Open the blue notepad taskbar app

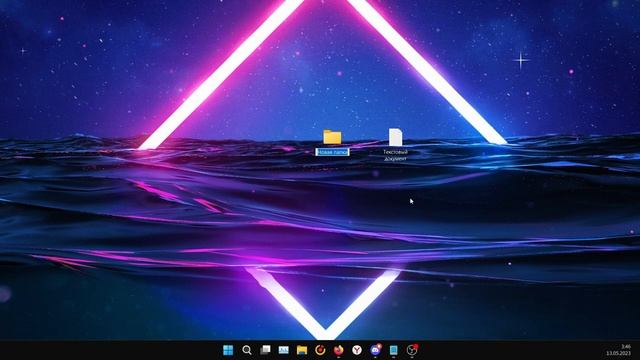click(393, 350)
